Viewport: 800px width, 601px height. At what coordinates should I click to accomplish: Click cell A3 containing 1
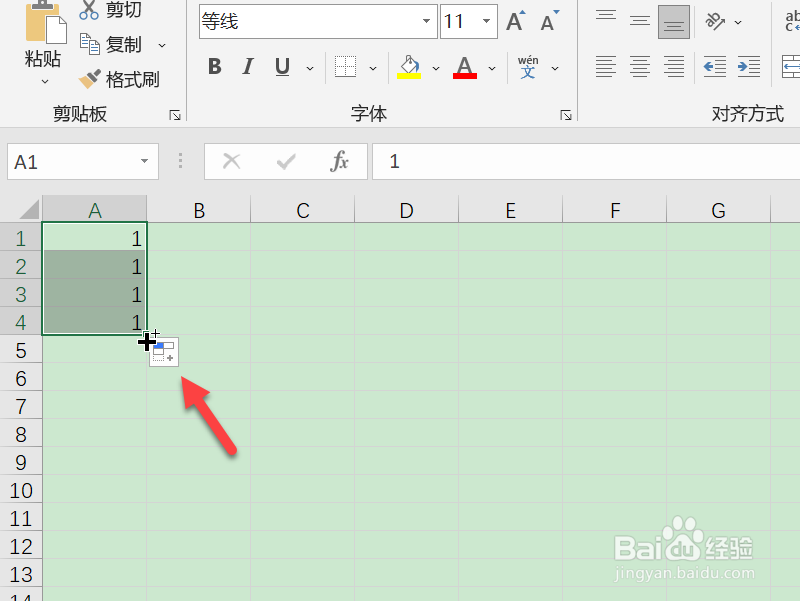[x=94, y=293]
